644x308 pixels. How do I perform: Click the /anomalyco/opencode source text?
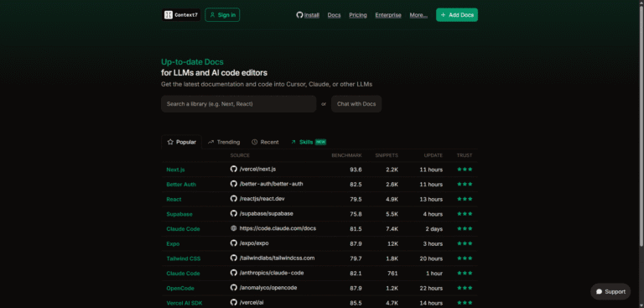[x=268, y=288]
